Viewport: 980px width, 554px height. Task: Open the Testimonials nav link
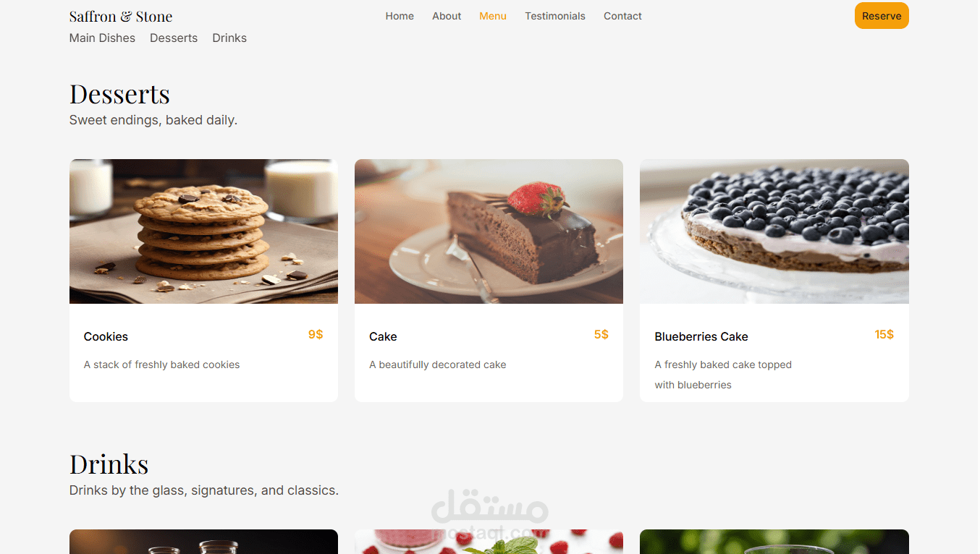click(x=555, y=16)
